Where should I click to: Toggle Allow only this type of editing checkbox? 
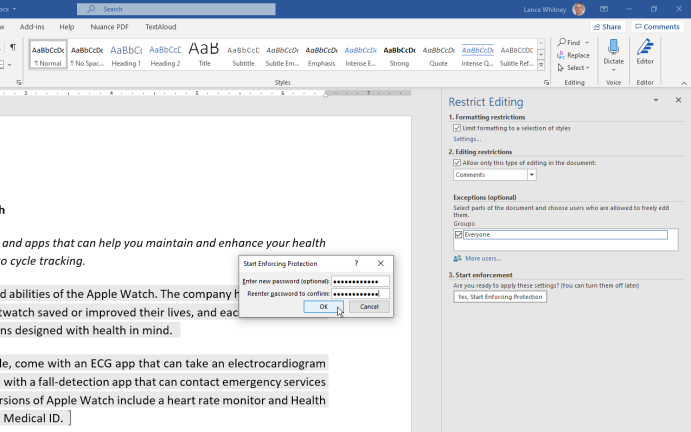point(457,163)
